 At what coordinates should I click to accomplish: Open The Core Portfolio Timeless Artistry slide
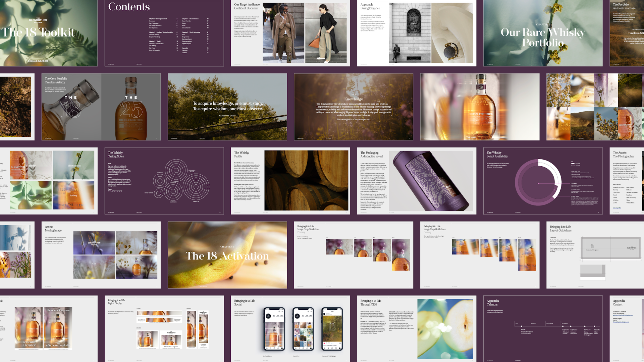101,107
